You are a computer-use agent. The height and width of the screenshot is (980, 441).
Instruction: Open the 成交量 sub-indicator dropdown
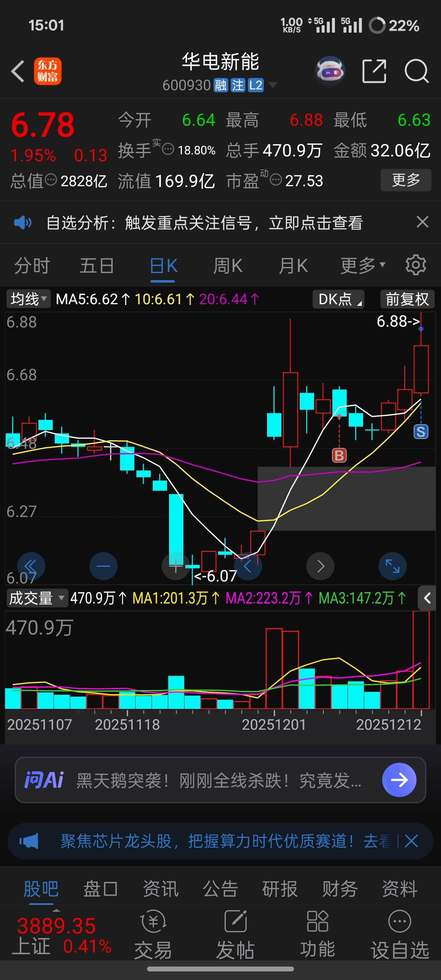pyautogui.click(x=37, y=598)
